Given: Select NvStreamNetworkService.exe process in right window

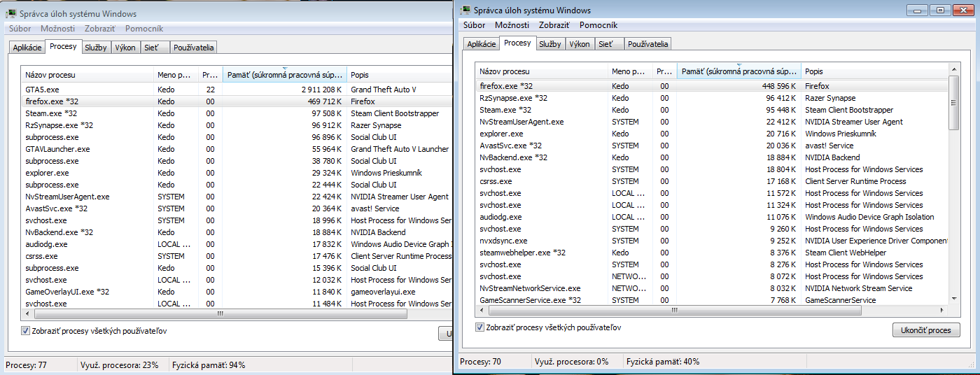Looking at the screenshot, I should 530,288.
